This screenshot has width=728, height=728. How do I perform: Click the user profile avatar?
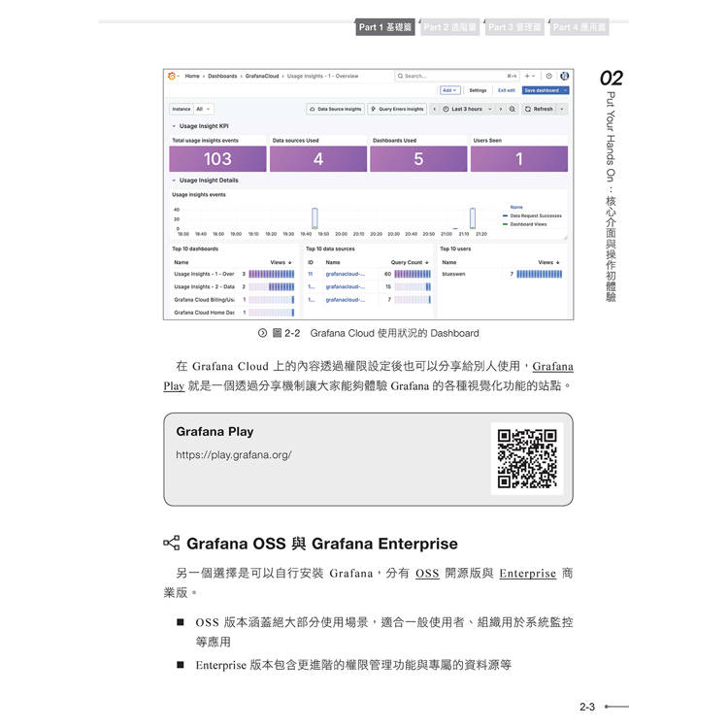click(565, 76)
